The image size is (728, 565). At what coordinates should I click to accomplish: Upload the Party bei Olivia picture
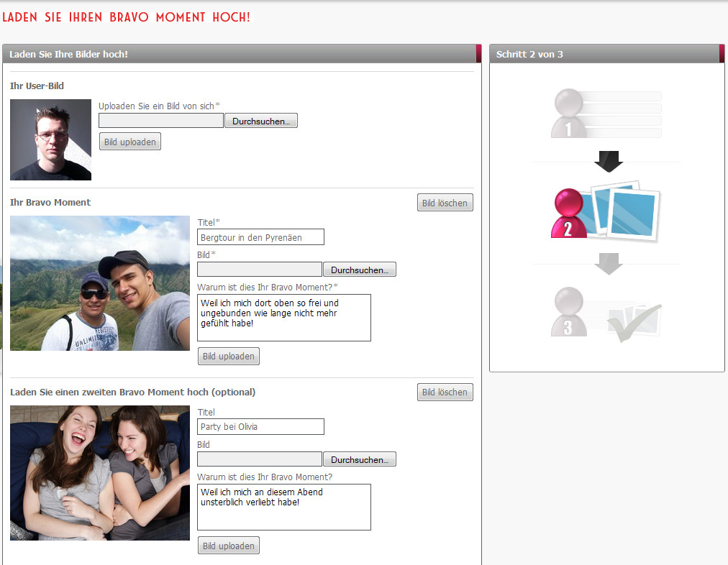pos(229,546)
